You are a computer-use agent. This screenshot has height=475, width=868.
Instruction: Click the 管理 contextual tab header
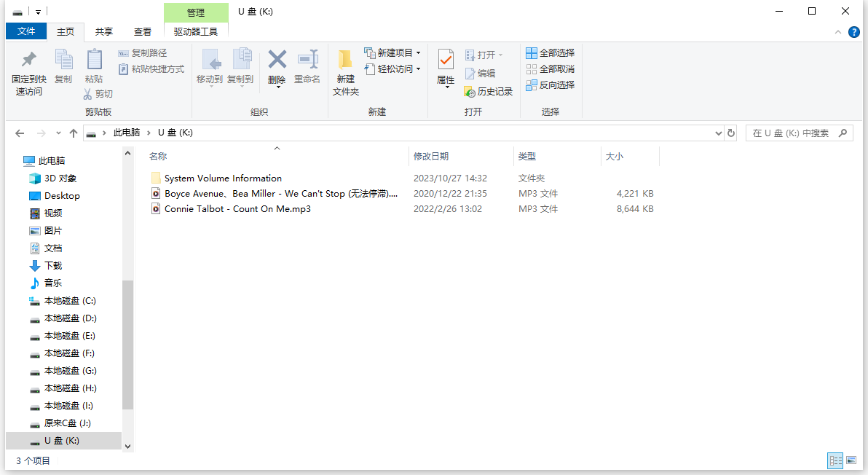click(196, 12)
